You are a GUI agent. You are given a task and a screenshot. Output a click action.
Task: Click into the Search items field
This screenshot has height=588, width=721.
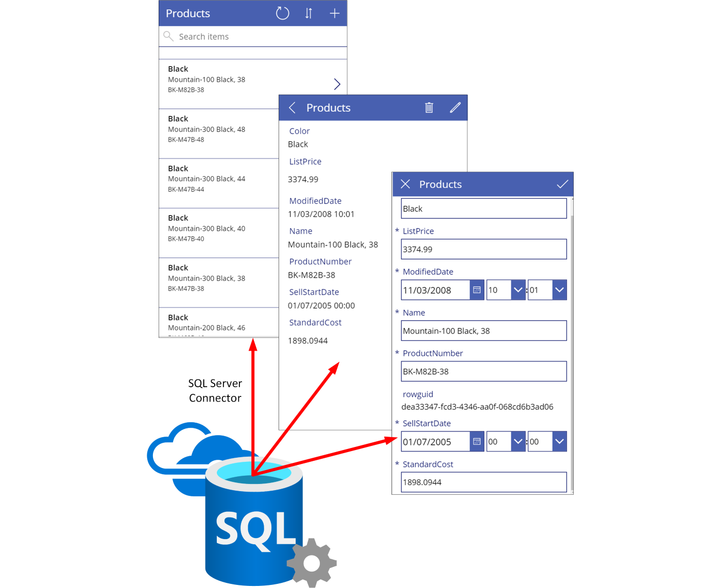[253, 37]
